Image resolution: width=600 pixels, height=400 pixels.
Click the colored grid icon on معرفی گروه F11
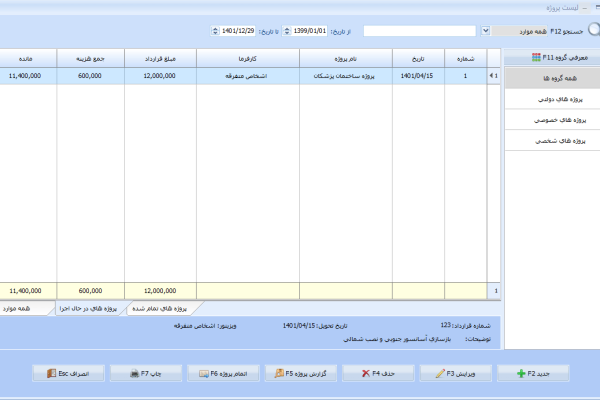536,57
